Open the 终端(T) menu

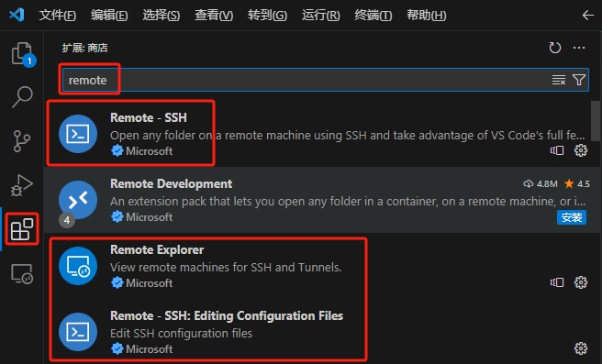click(373, 16)
